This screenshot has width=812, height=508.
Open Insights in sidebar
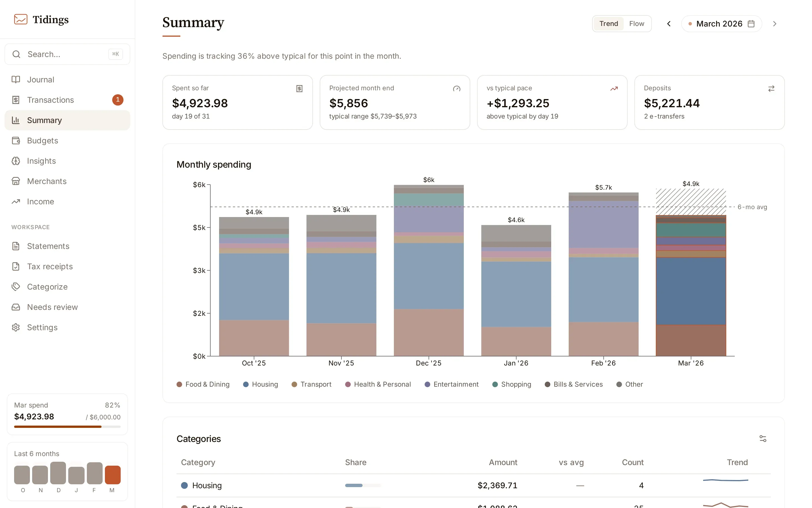click(67, 161)
